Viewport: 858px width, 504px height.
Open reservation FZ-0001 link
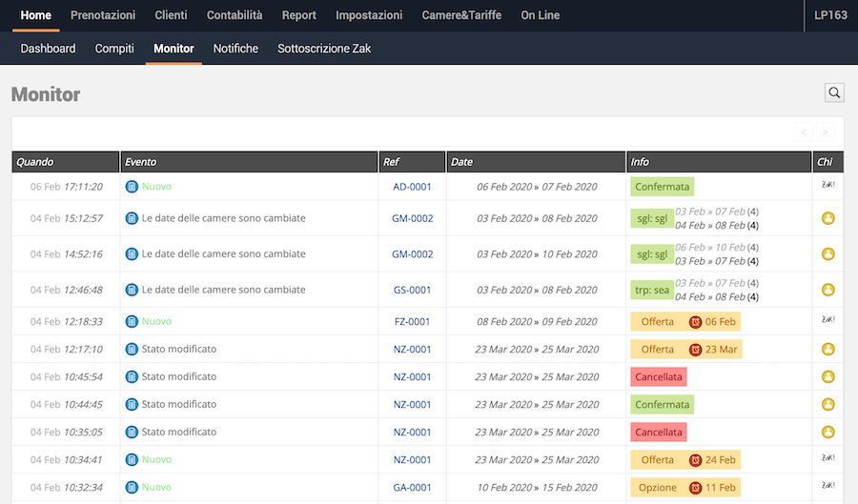pyautogui.click(x=412, y=321)
